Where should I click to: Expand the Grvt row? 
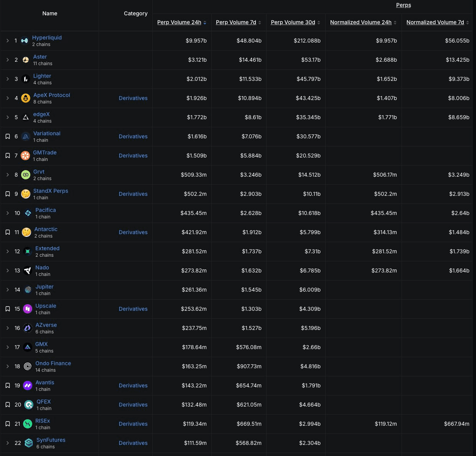(7, 175)
